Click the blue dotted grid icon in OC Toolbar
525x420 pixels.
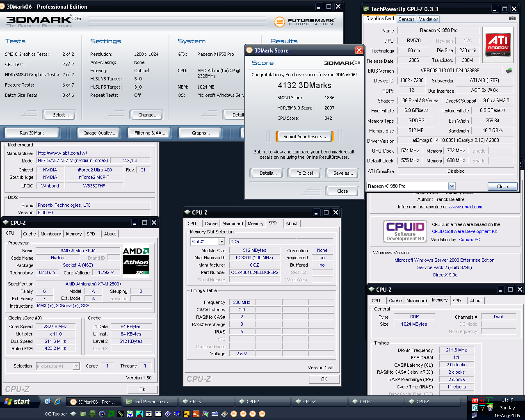[177, 414]
